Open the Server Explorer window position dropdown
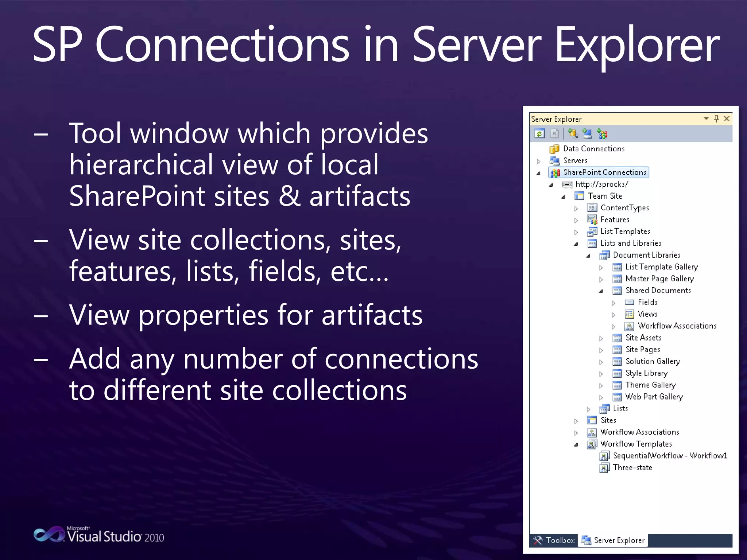Screen dimensions: 747x560 point(706,118)
